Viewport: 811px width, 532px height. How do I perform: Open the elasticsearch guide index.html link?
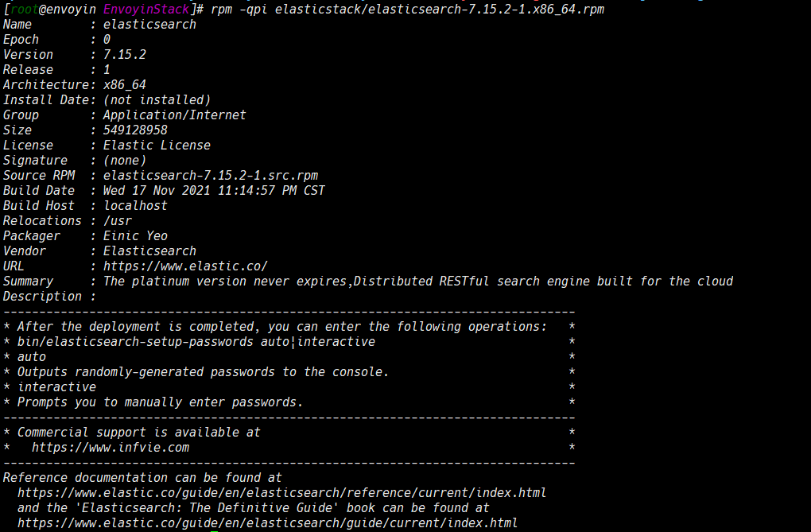267,523
